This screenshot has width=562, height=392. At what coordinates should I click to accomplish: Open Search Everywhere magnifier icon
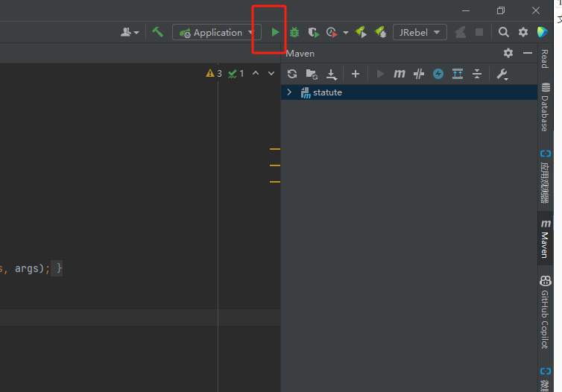504,32
